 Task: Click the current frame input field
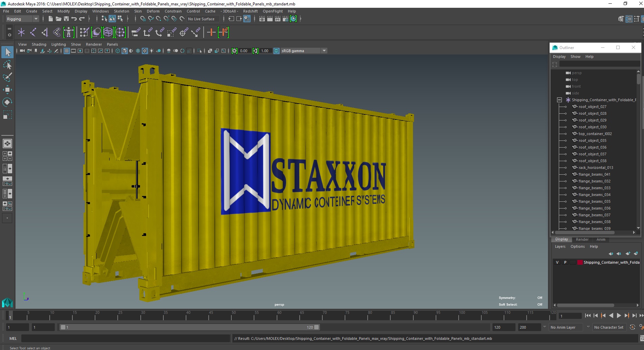click(x=570, y=316)
